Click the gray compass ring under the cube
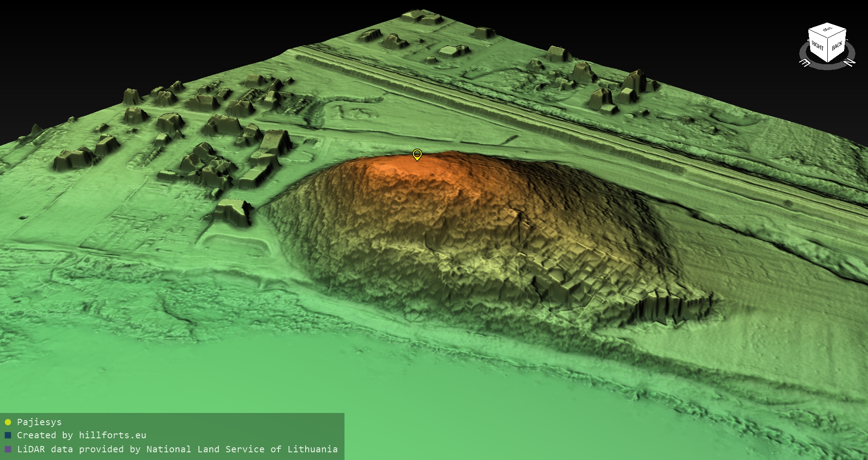The width and height of the screenshot is (868, 460). (x=827, y=66)
